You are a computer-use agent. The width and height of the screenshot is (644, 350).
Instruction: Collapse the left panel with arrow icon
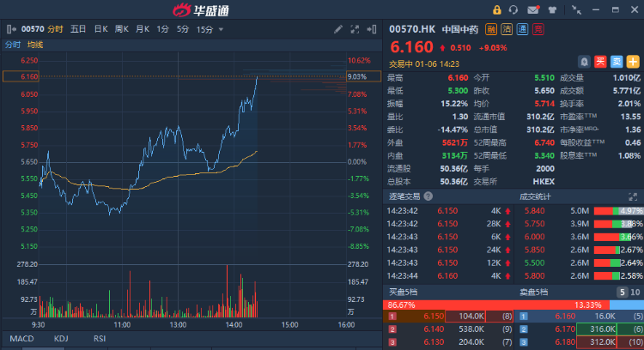(x=11, y=29)
